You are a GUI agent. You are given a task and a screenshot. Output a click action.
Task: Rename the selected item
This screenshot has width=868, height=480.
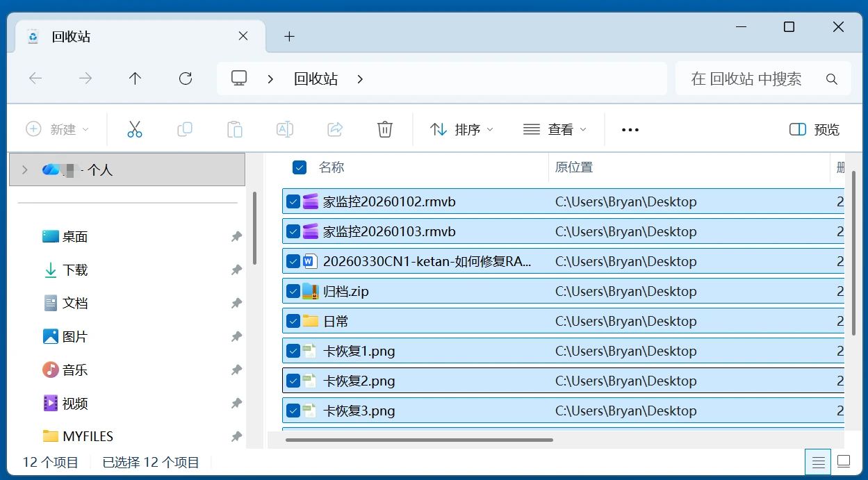tap(284, 129)
